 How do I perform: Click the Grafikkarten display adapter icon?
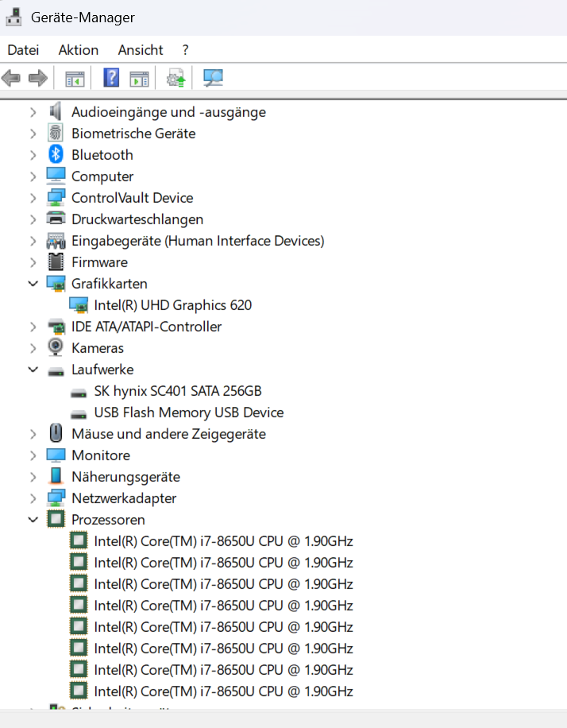coord(56,283)
